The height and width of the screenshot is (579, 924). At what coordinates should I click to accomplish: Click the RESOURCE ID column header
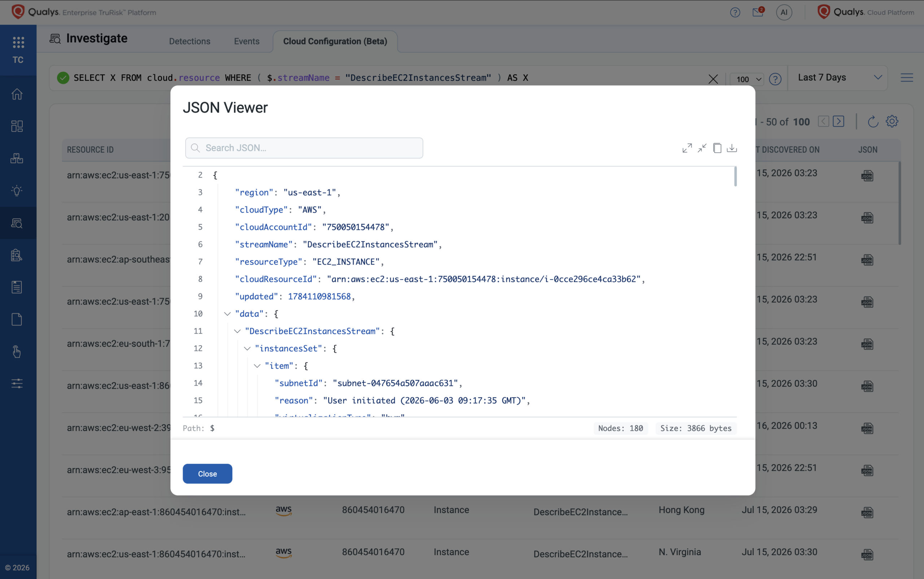pyautogui.click(x=90, y=150)
